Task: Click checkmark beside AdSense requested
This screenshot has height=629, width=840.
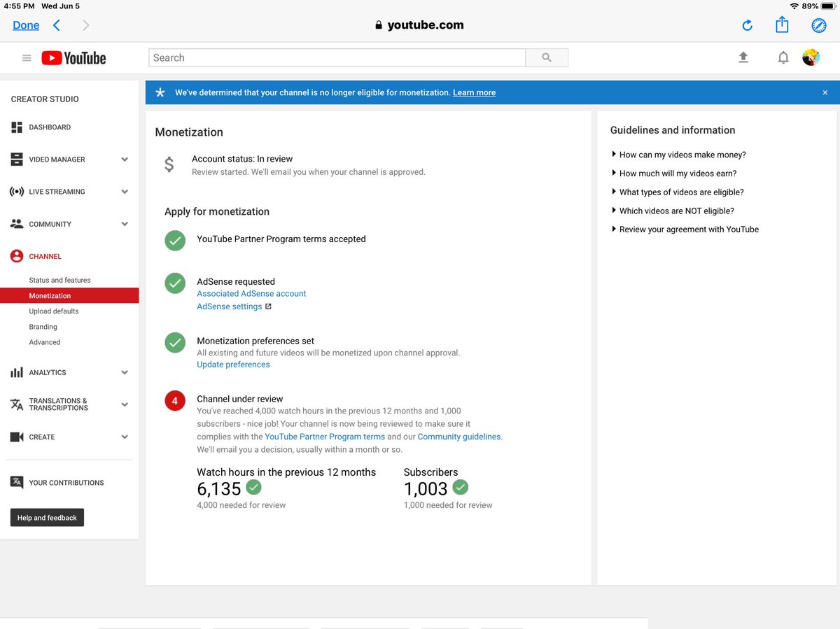Action: pyautogui.click(x=175, y=283)
